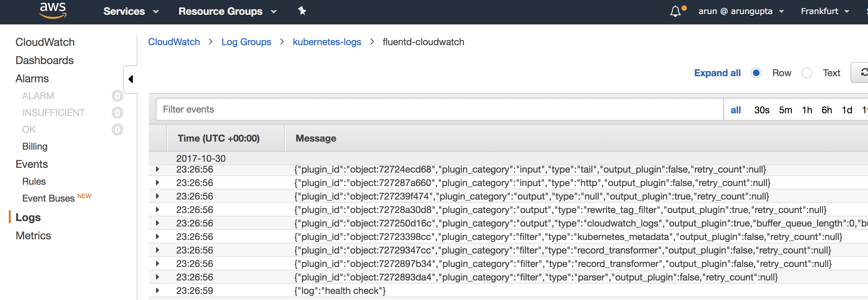Go to Log Groups breadcrumb link

246,42
